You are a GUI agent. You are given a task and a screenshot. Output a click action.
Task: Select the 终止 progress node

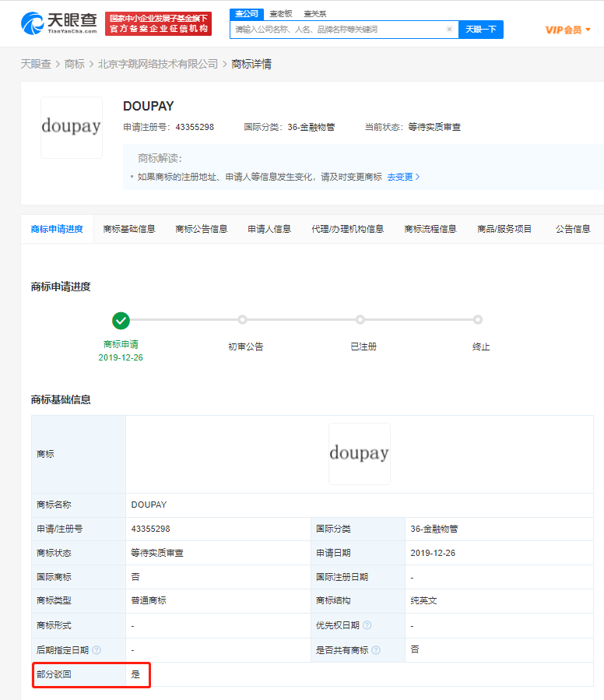point(478,320)
